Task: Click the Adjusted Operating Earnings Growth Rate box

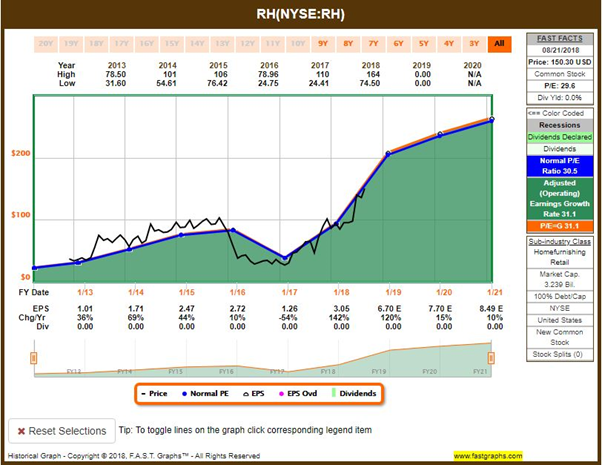Action: tap(560, 199)
